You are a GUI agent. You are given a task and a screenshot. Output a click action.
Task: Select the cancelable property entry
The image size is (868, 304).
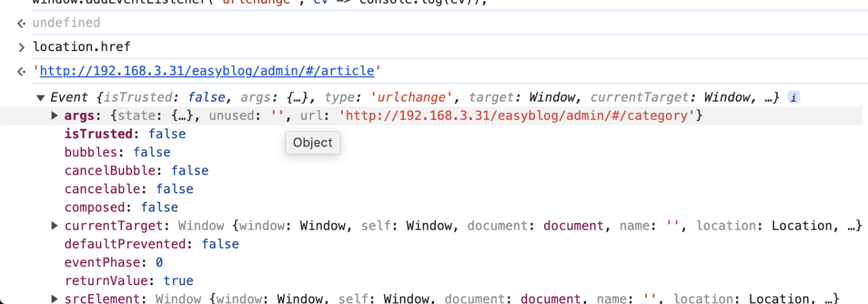[128, 189]
